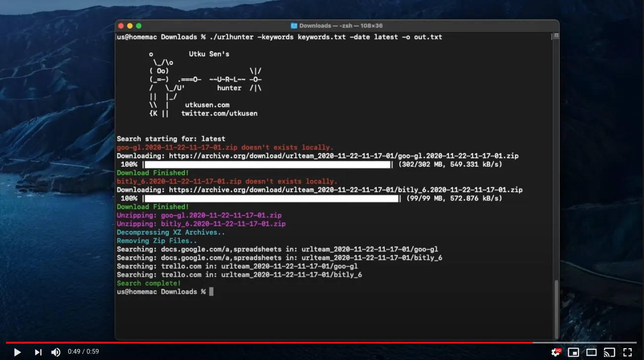The width and height of the screenshot is (644, 360).
Task: Skip to the next video
Action: click(x=38, y=352)
